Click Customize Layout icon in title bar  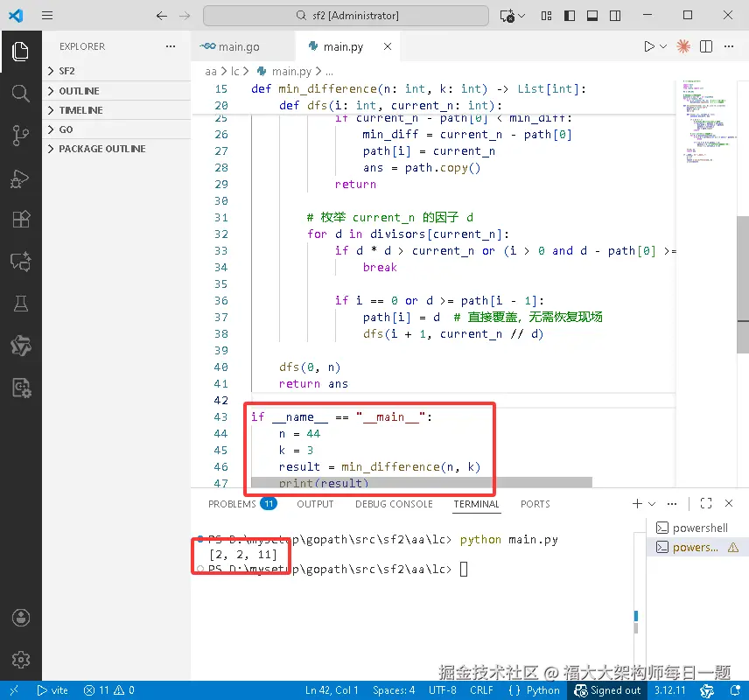(547, 16)
